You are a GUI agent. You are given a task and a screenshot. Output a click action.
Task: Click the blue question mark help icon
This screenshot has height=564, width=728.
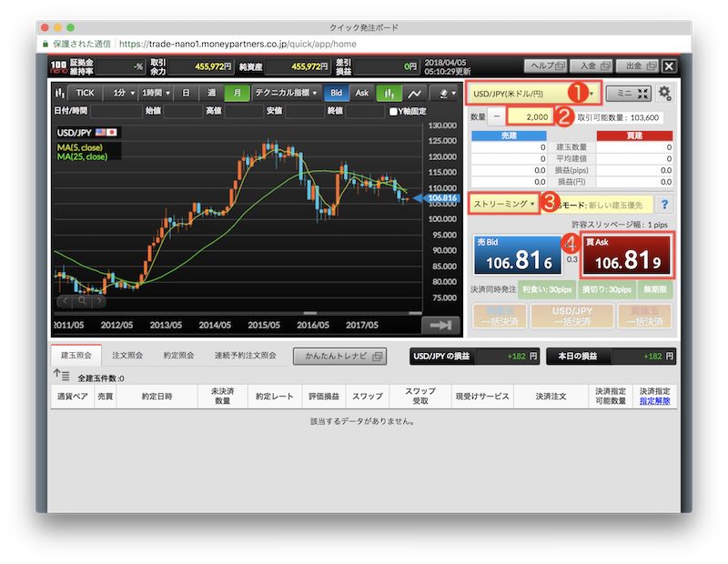click(x=664, y=204)
